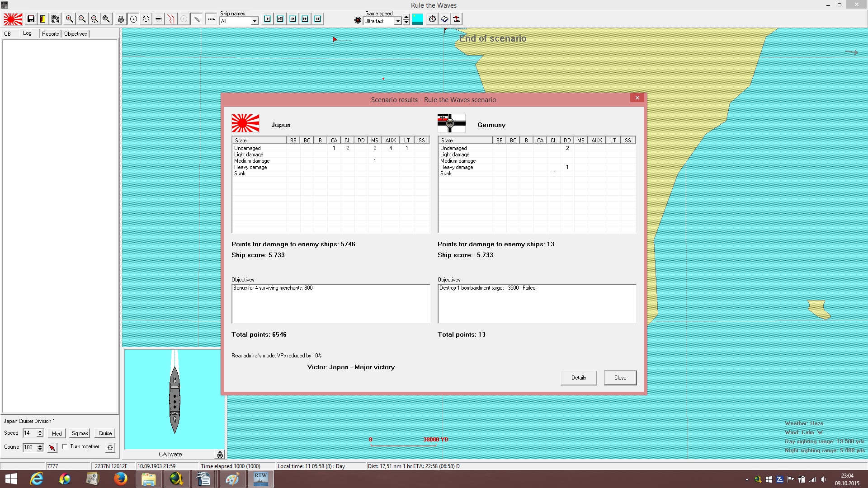Image resolution: width=868 pixels, height=488 pixels.
Task: Toggle the black record circle button
Action: pyautogui.click(x=358, y=20)
